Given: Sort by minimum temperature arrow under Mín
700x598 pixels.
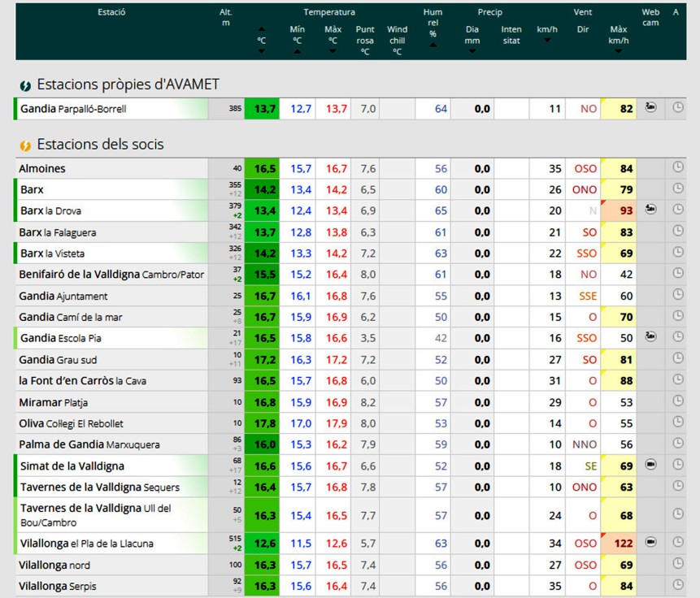Looking at the screenshot, I should point(298,51).
